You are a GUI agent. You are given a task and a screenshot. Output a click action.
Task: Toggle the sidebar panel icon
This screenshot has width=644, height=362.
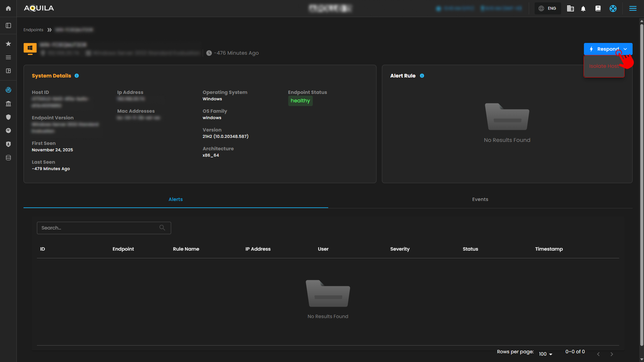[x=8, y=25]
